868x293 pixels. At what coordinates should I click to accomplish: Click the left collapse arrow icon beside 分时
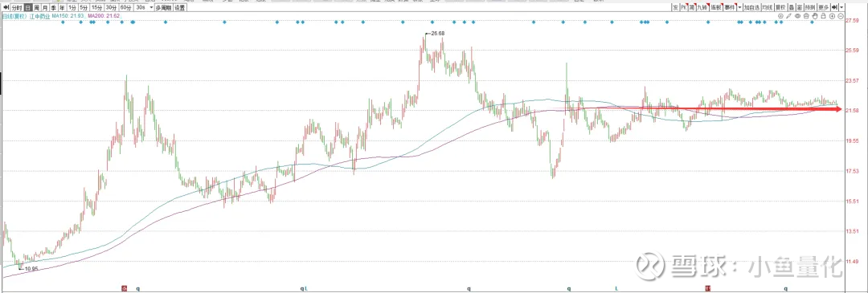click(6, 8)
